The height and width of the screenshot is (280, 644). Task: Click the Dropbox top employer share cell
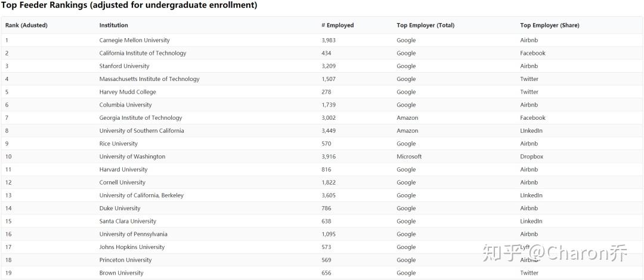[x=531, y=157]
